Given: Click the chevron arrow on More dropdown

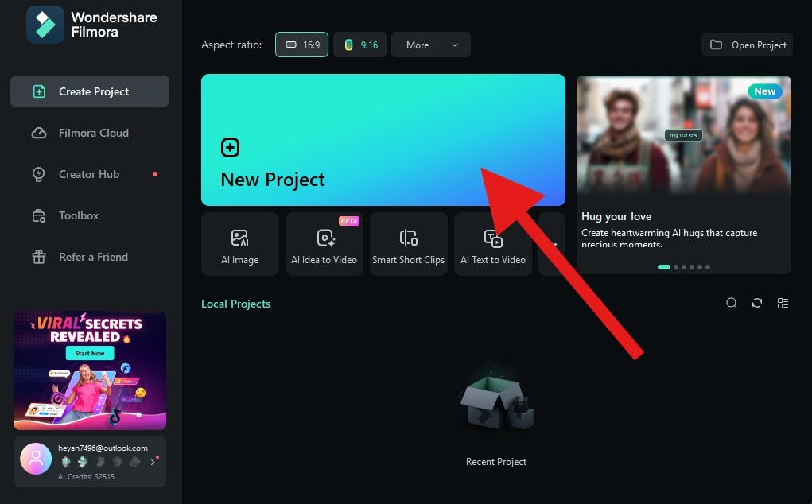Looking at the screenshot, I should tap(455, 45).
